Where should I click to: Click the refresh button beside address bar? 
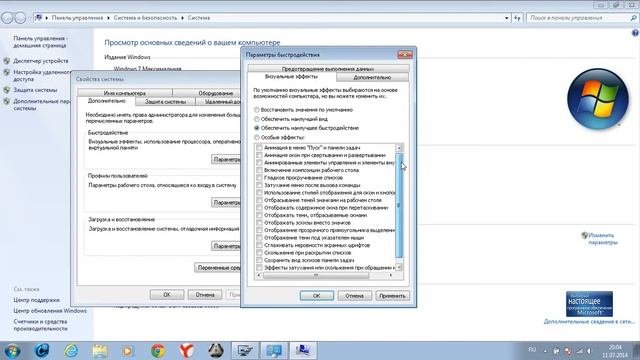[518, 18]
